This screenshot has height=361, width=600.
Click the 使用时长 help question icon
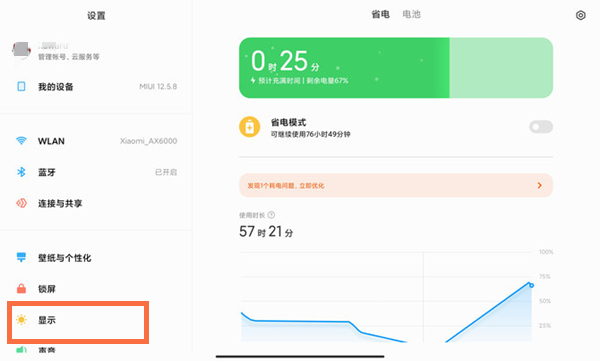tap(271, 215)
